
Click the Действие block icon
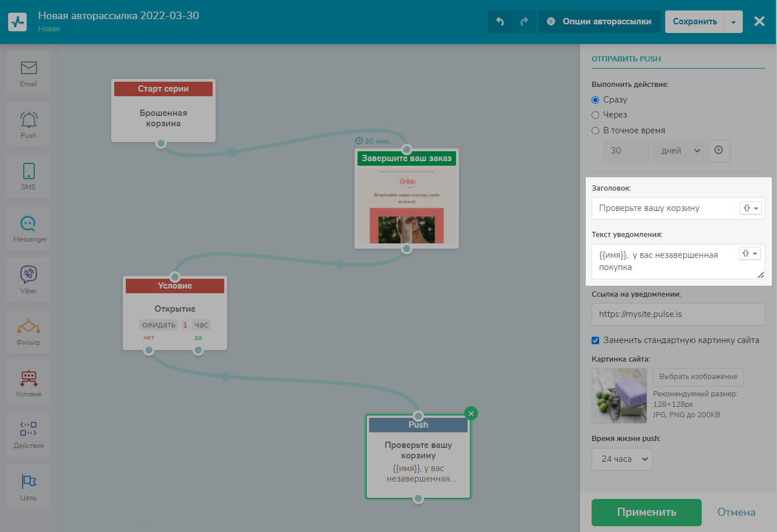coord(28,429)
